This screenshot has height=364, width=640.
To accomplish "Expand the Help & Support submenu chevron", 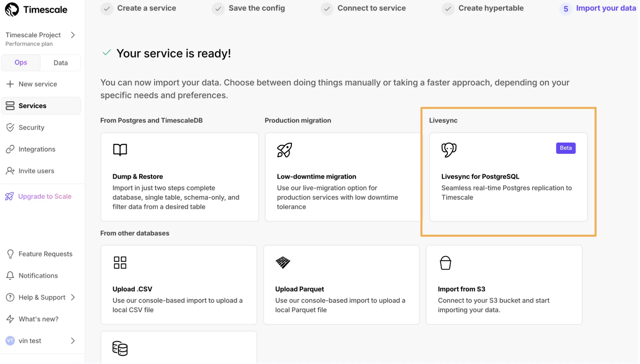I will point(73,297).
